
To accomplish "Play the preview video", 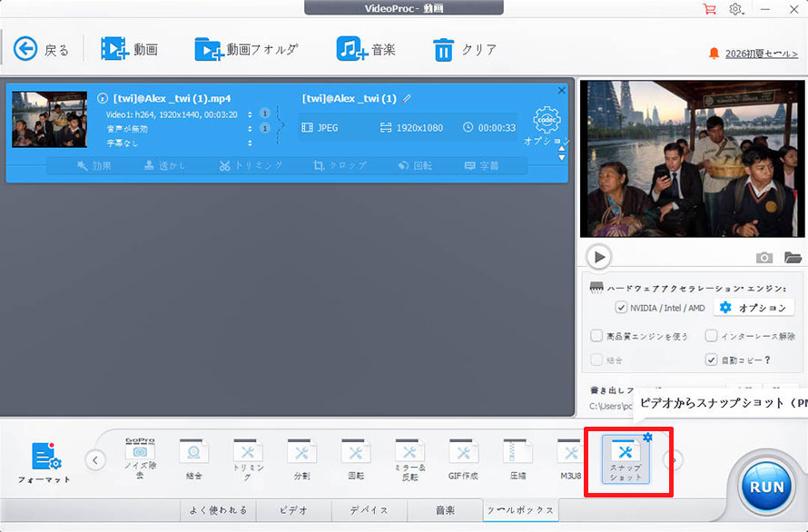I will (599, 256).
